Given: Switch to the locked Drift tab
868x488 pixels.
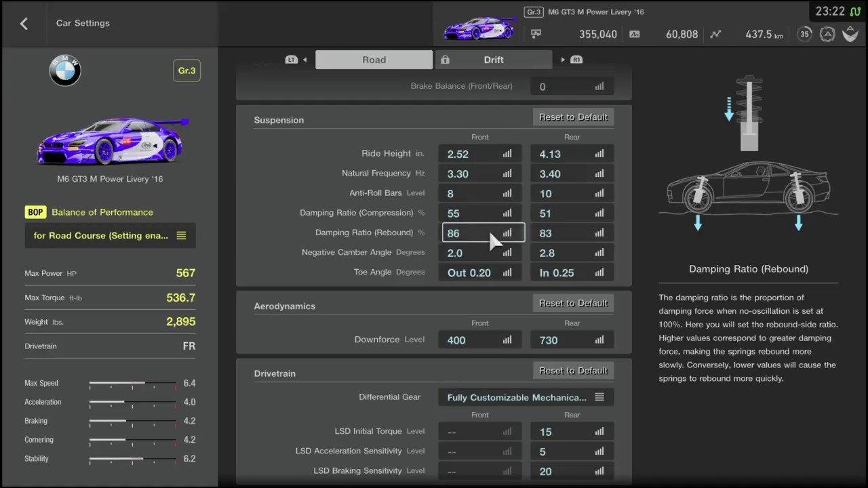Looking at the screenshot, I should click(494, 60).
